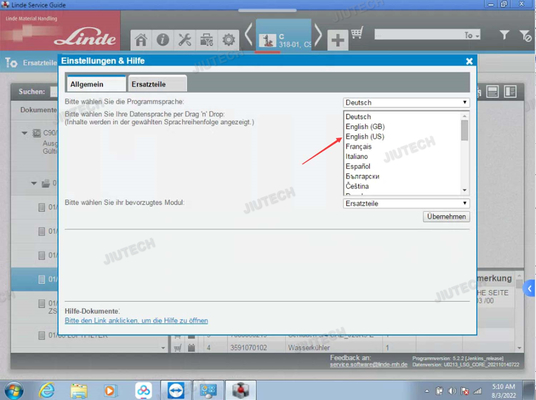Click the language list scrollbar down arrow
The image size is (536, 400).
(464, 190)
